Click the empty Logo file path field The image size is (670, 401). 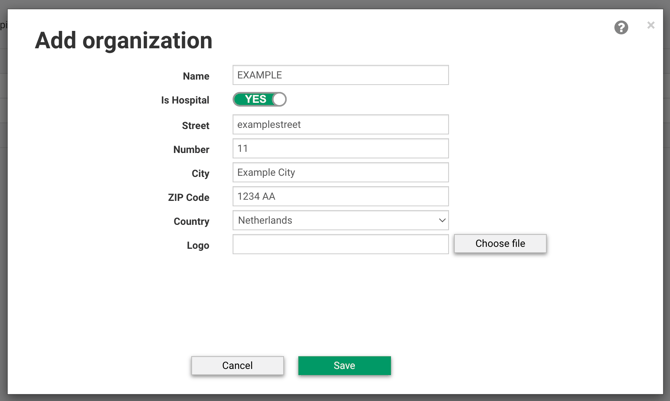(340, 245)
